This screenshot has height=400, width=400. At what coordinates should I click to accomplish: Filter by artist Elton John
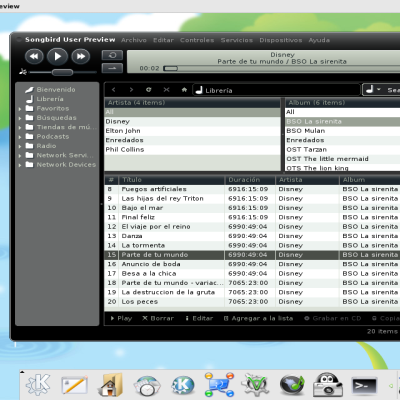coord(193,131)
